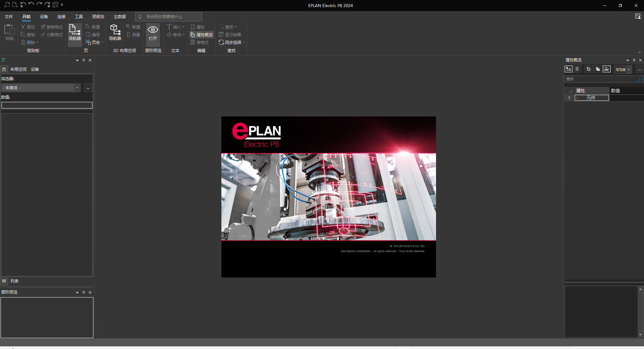Click the 显示结果 button
Screen dimensions: 644x349
231,35
